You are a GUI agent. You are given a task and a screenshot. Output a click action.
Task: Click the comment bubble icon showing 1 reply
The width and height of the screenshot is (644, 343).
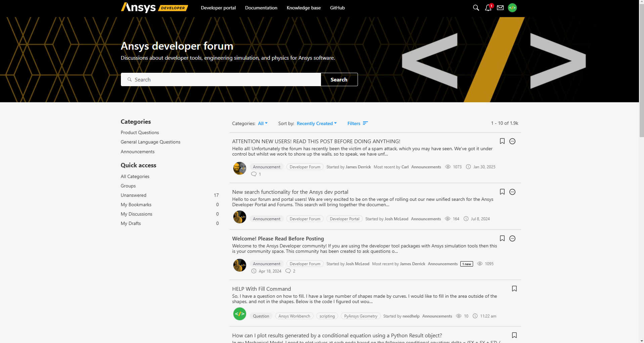[254, 174]
